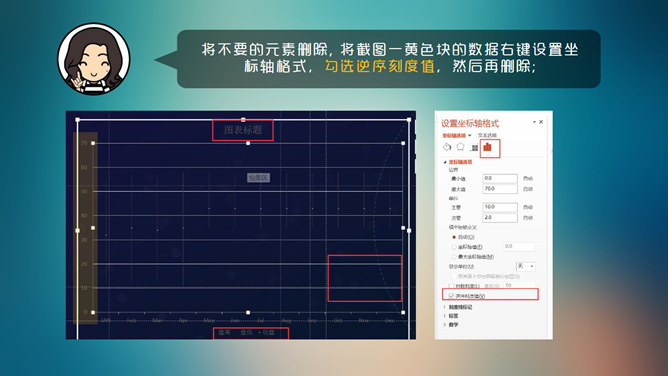Open the Fill & Line paint bucket tab
The width and height of the screenshot is (668, 376).
[447, 147]
